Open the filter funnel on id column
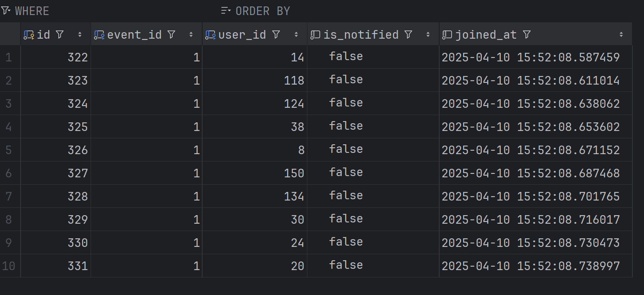Screen dimensions: 644x295 60,35
